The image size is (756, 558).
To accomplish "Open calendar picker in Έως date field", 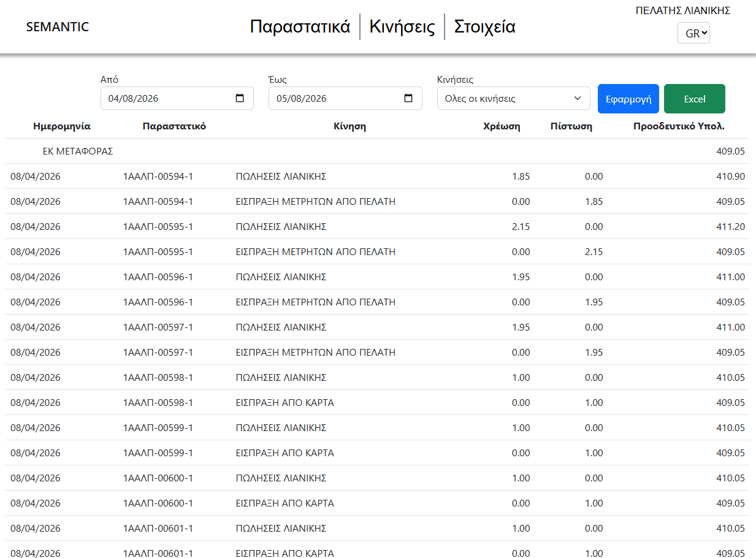I will (408, 98).
